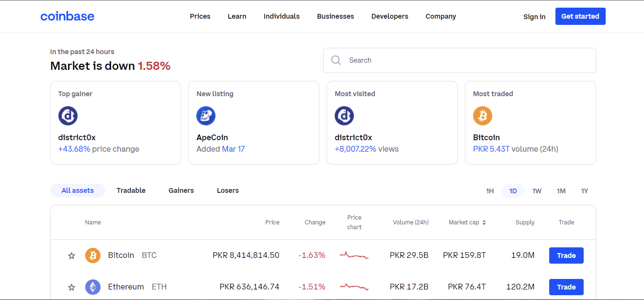Click district0x name in Most visited card
This screenshot has width=644, height=300.
coord(353,138)
